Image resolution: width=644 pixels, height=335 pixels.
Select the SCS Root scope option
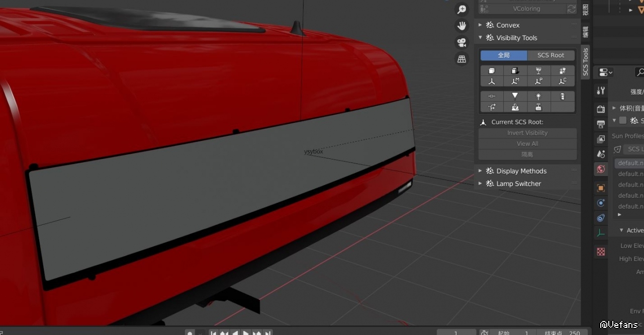(550, 55)
